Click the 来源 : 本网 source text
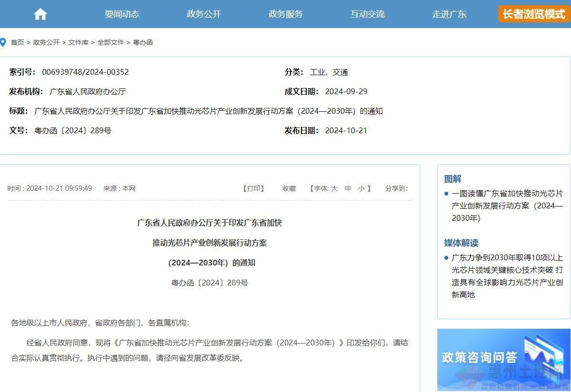 [119, 188]
